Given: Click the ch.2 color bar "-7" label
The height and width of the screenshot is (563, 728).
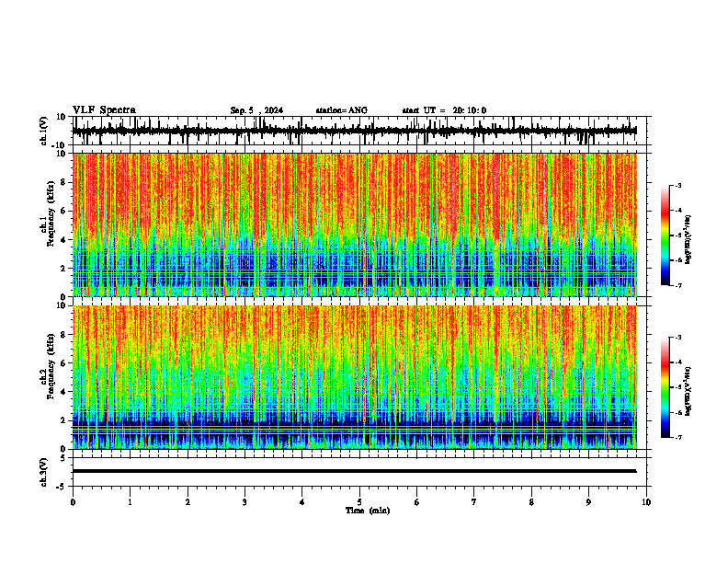Looking at the screenshot, I should (678, 437).
